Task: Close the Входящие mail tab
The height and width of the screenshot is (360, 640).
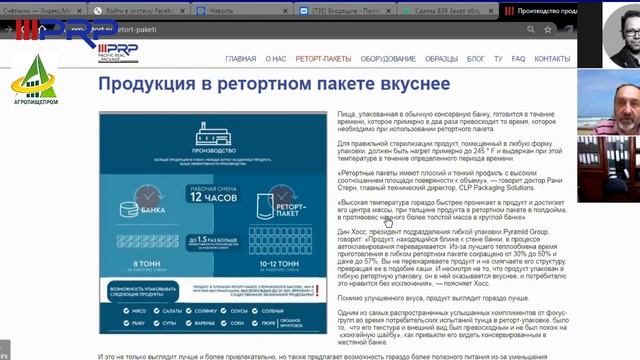Action: pos(389,11)
